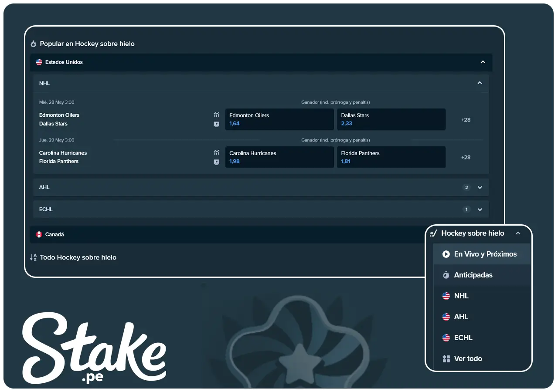The width and height of the screenshot is (558, 392).
Task: Click US flag icon next to NHL in sidebar
Action: click(x=446, y=296)
